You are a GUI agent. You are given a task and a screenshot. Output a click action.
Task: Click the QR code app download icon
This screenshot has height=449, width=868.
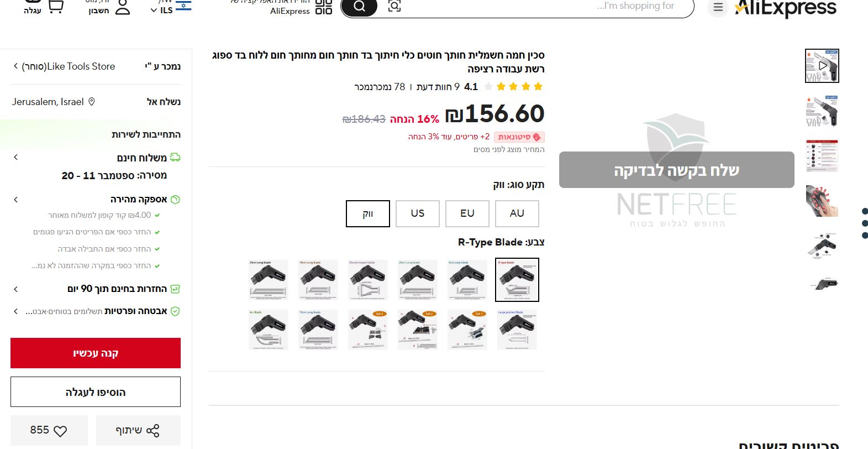(x=324, y=7)
